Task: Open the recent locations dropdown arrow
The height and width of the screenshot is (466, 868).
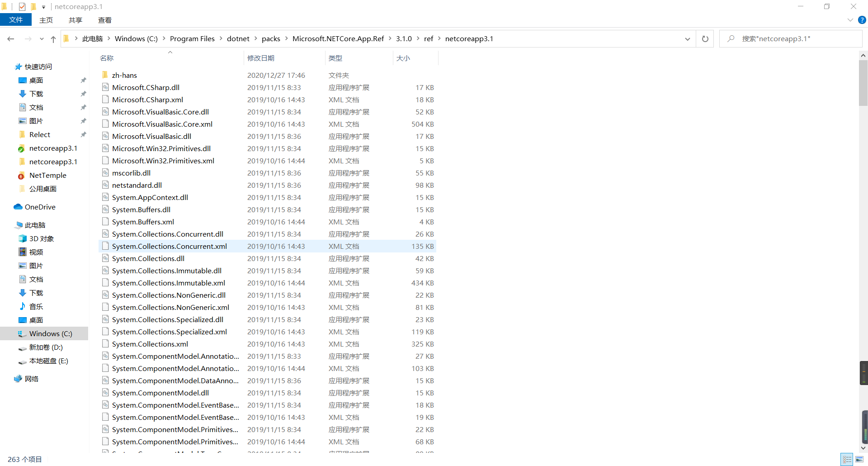Action: pyautogui.click(x=42, y=39)
